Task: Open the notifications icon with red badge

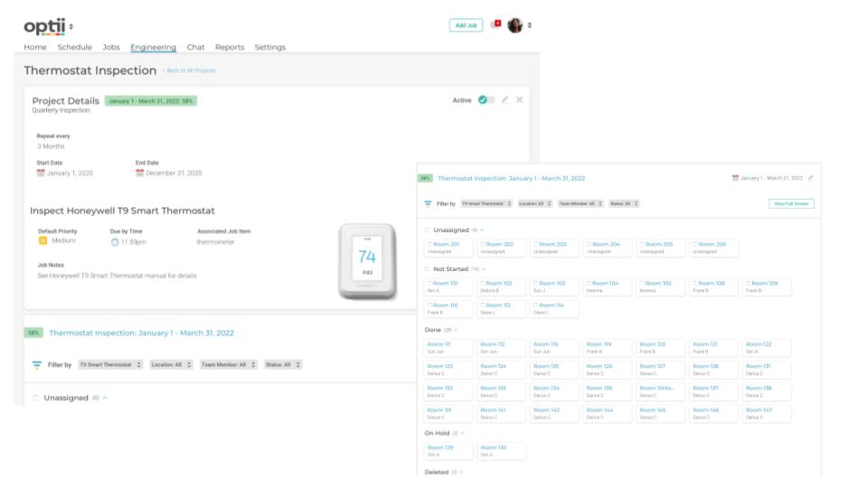Action: click(x=496, y=24)
